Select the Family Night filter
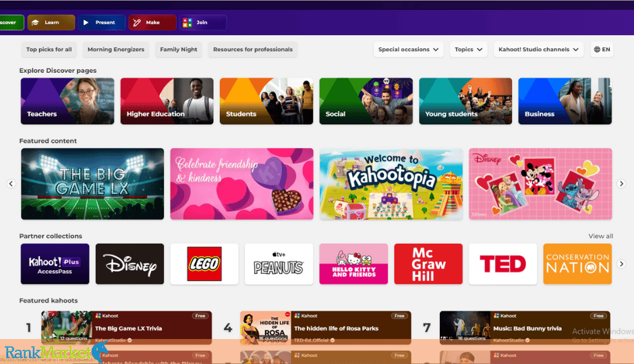This screenshot has width=634, height=364. pos(178,49)
